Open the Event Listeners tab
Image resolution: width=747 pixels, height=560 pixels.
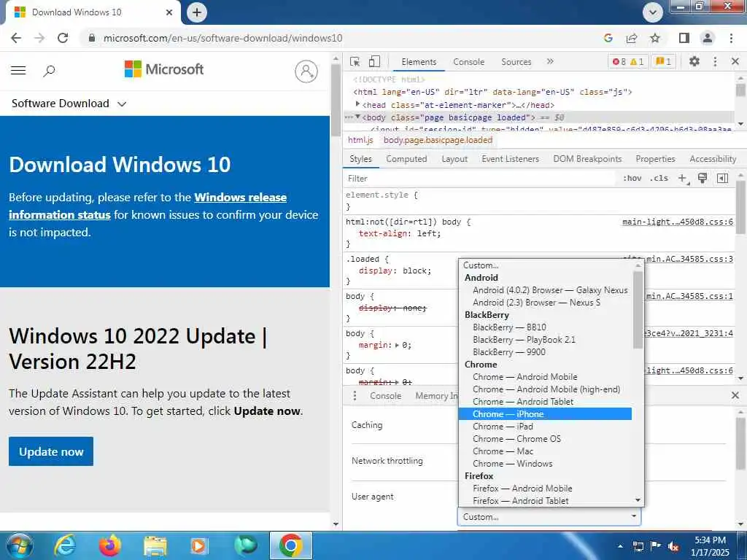510,159
